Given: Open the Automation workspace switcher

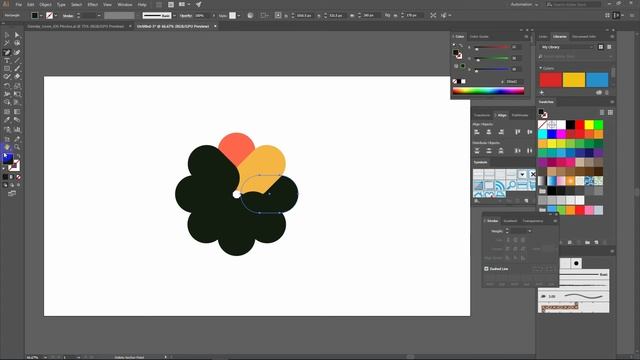Looking at the screenshot, I should 524,4.
